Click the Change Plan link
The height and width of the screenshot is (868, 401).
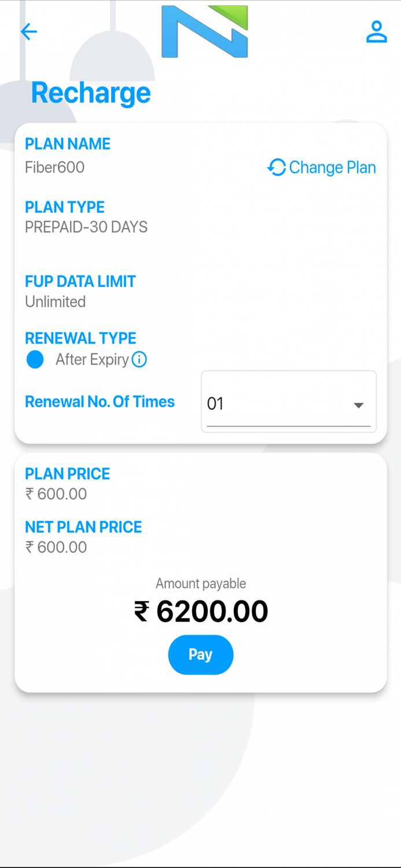tap(333, 167)
